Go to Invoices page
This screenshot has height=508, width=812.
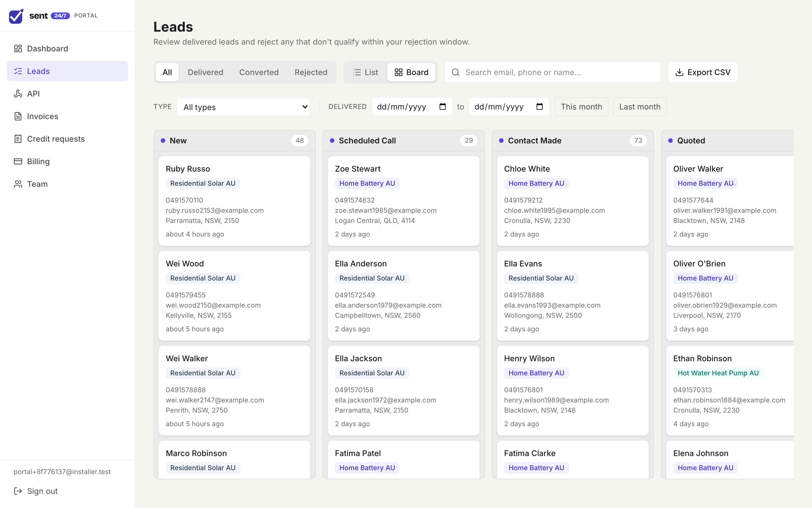(x=67, y=116)
